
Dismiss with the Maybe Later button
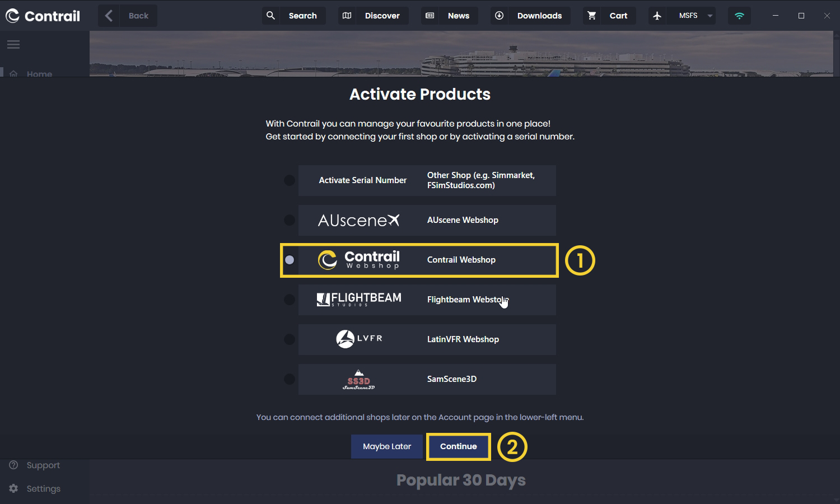point(386,446)
